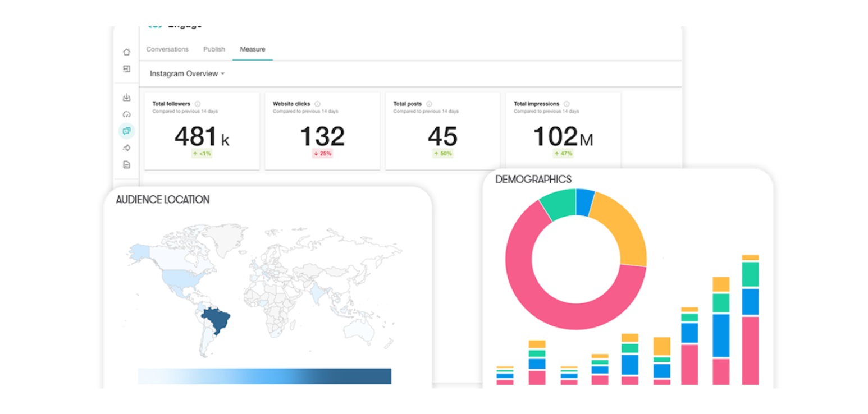868x414 pixels.
Task: Expand the Total posts tooltip info circle
Action: [x=429, y=103]
